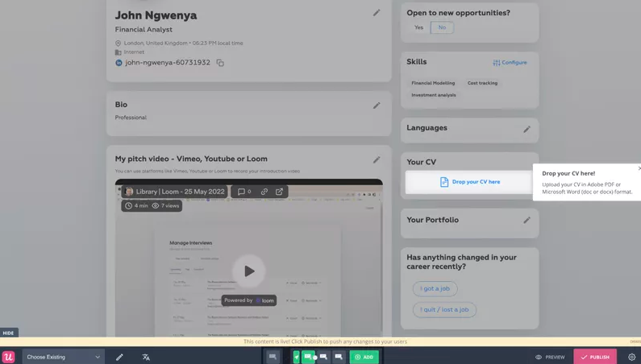Open the translate icon in the bottom toolbar
The height and width of the screenshot is (364, 641).
[x=146, y=357]
